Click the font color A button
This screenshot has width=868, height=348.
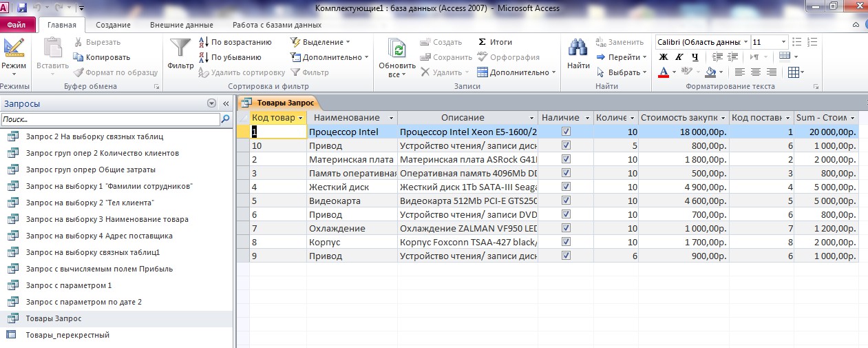[664, 72]
